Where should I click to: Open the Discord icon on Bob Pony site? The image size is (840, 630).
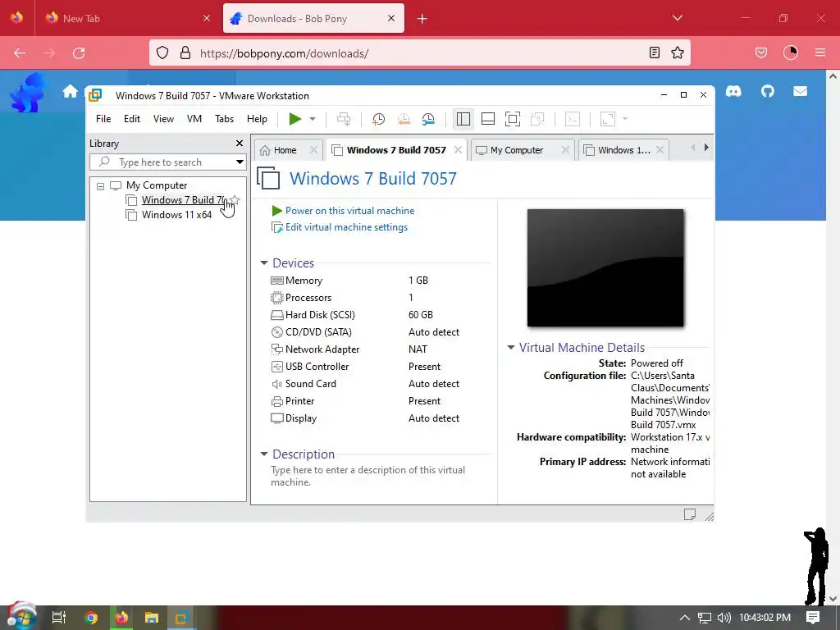pos(733,92)
